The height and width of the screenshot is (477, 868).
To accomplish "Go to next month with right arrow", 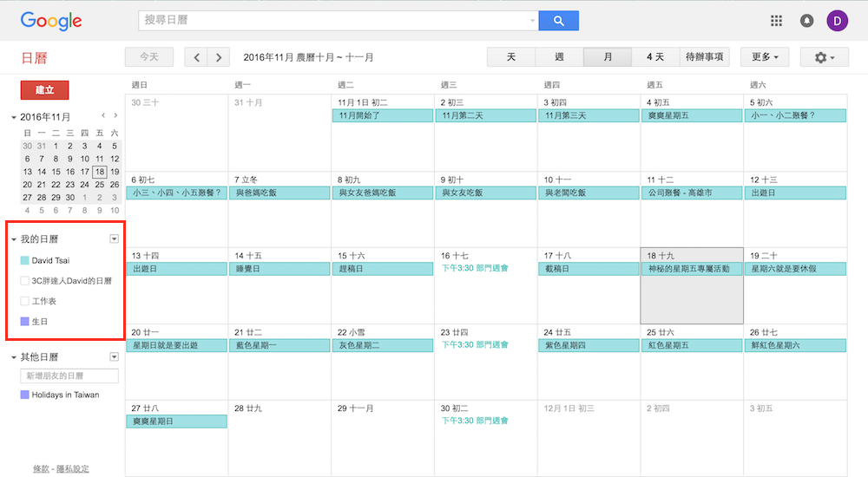I will pyautogui.click(x=219, y=57).
